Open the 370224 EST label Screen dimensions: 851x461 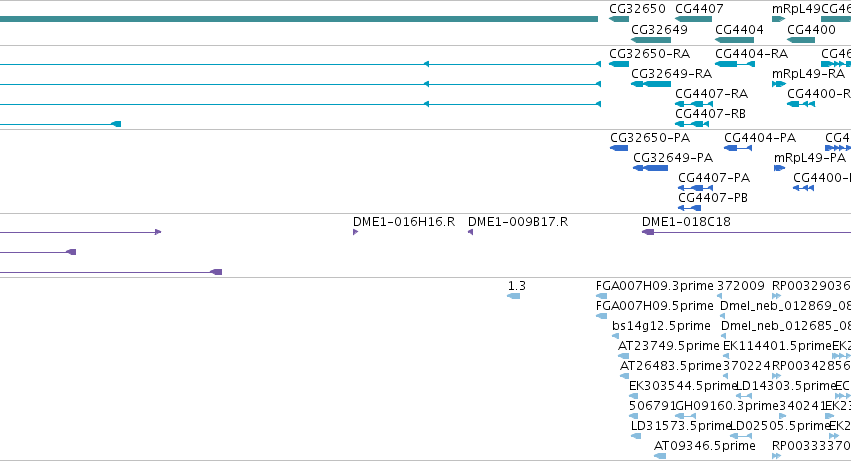tap(746, 366)
